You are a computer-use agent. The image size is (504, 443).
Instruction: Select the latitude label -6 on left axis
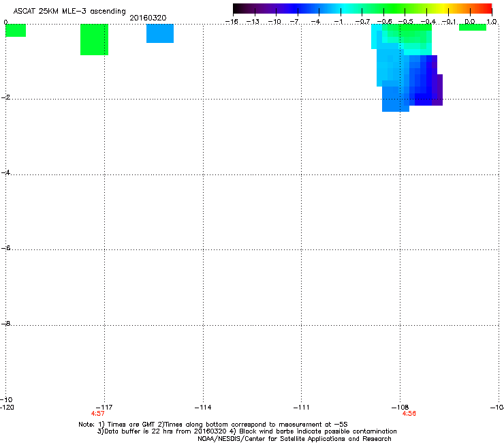(x=5, y=247)
